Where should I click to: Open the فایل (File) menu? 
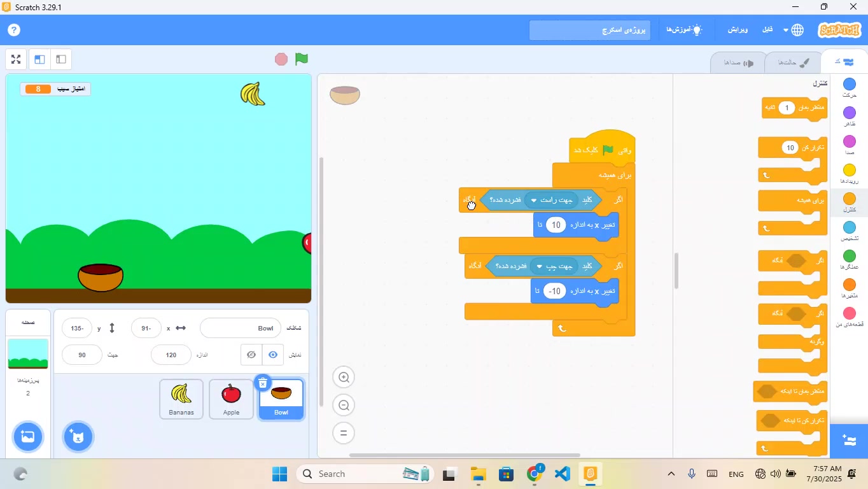click(x=768, y=30)
